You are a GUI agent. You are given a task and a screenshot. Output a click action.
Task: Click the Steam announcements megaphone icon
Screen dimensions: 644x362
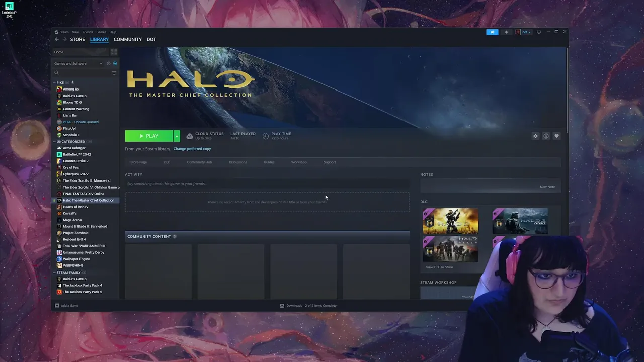point(492,32)
